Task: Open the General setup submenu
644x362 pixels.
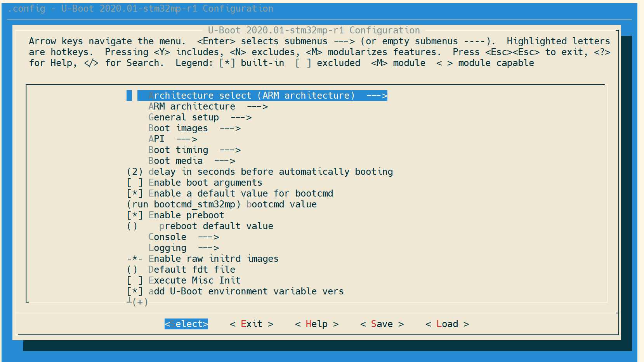Action: [200, 117]
